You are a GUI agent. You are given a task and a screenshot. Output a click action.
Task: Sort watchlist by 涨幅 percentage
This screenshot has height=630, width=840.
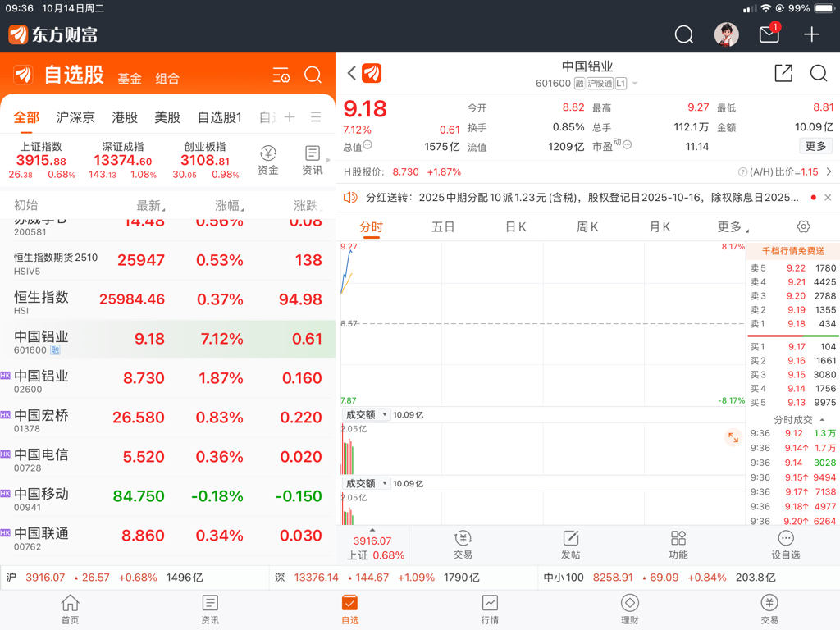point(230,206)
